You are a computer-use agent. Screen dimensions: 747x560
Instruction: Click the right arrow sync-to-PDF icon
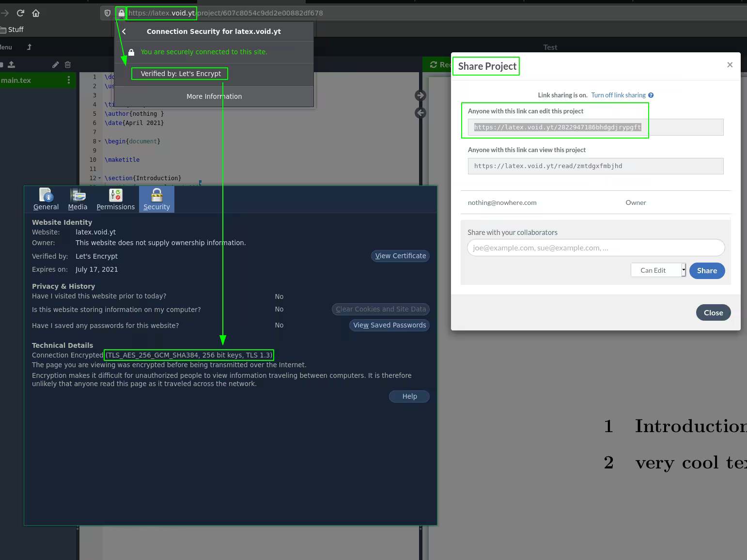pos(420,95)
